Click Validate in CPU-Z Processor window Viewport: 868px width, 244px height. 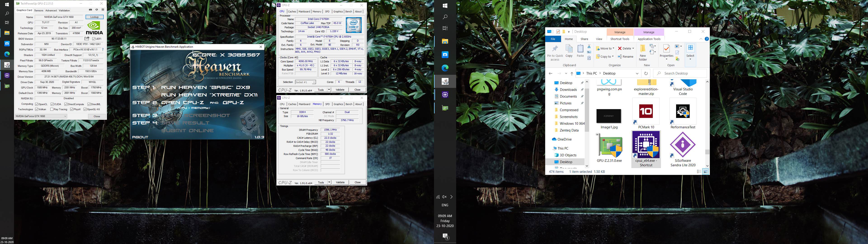pos(340,90)
